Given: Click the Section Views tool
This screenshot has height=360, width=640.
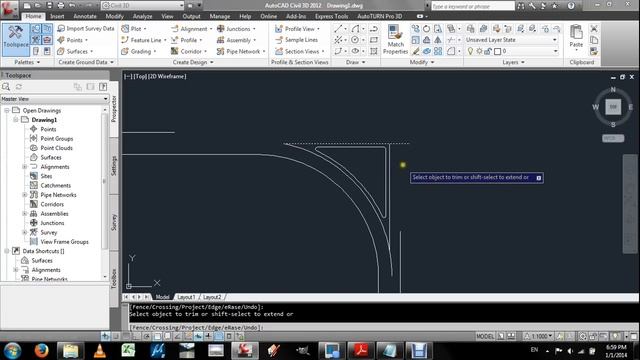Looking at the screenshot, I should [x=300, y=51].
